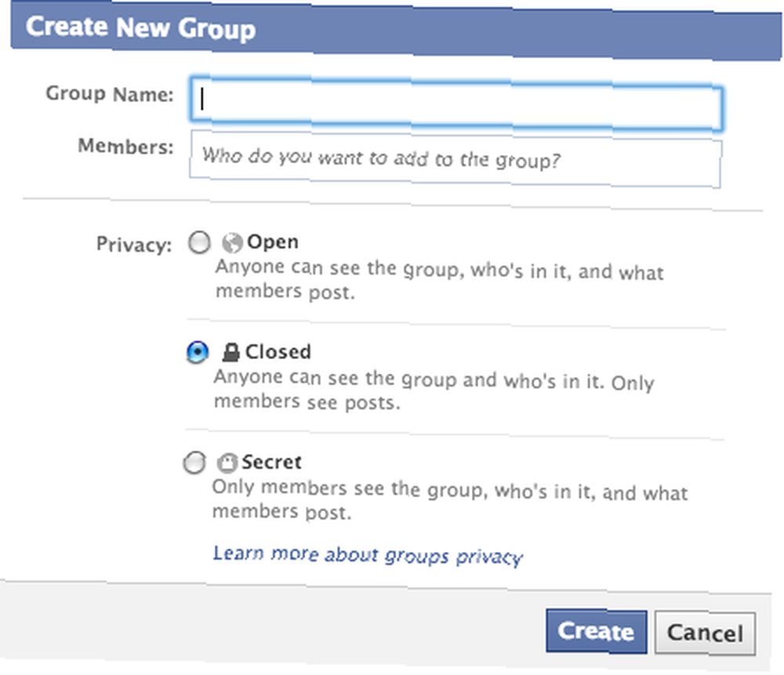The height and width of the screenshot is (675, 784).
Task: Focus the Group Name text field
Action: [456, 103]
